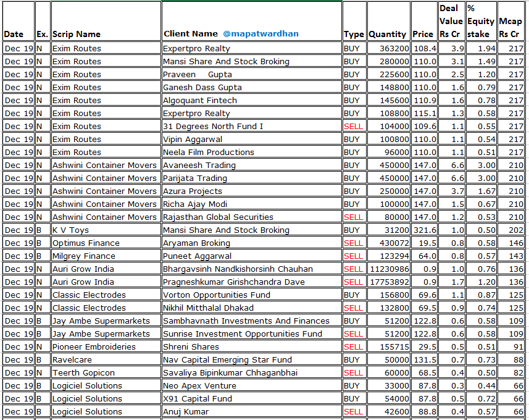The height and width of the screenshot is (420, 529).
Task: Select the 'Parijata Trading' client cell
Action: pos(252,178)
